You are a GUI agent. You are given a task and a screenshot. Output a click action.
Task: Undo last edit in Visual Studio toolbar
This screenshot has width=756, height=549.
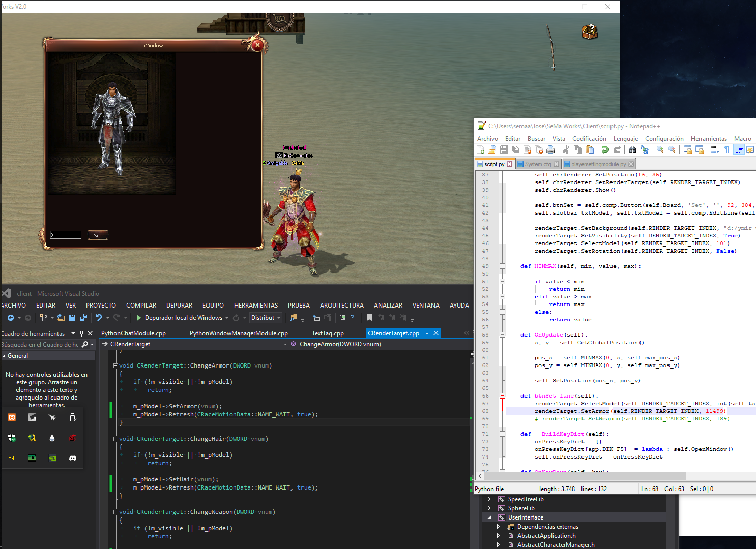tap(100, 317)
